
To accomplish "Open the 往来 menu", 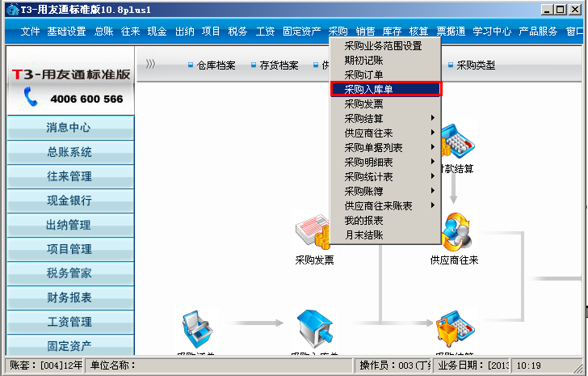I will pos(130,32).
